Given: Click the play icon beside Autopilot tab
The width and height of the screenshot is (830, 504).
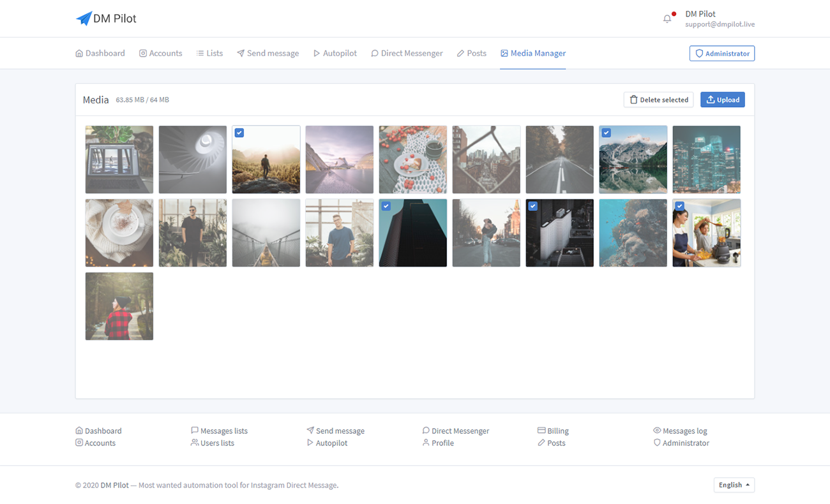Looking at the screenshot, I should tap(317, 54).
